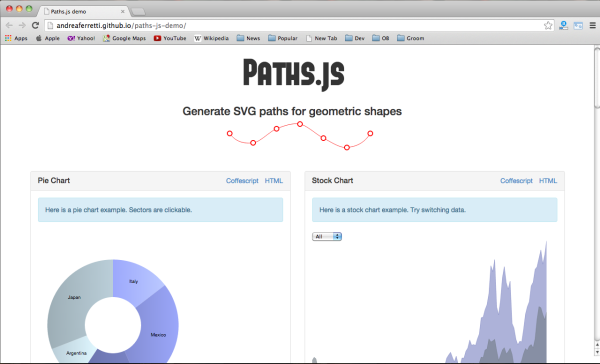The width and height of the screenshot is (600, 364).
Task: Open the Stock Chart Coffeescript link
Action: tap(516, 181)
